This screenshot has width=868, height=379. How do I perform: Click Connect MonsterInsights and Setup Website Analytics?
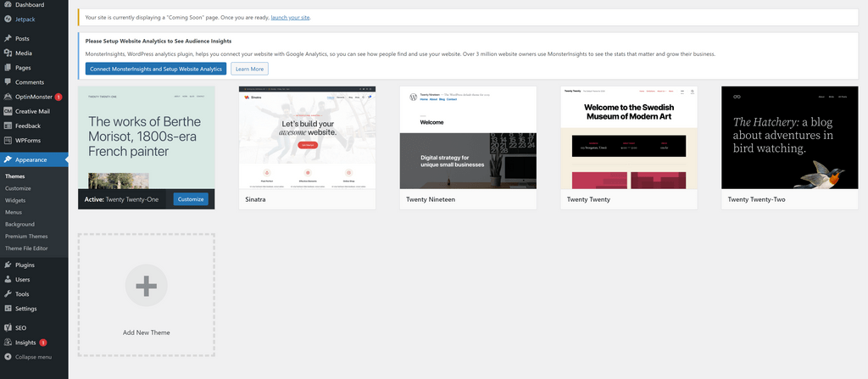point(156,69)
